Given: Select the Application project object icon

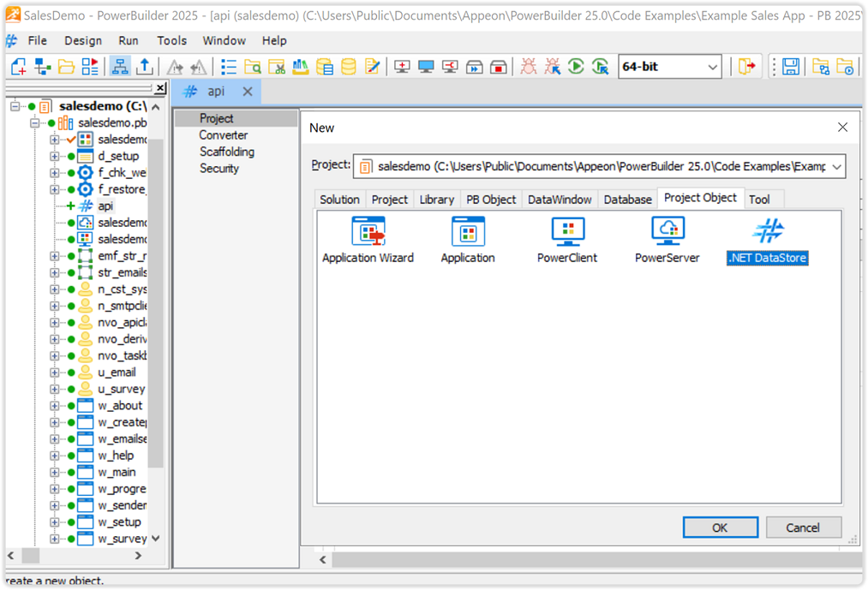Looking at the screenshot, I should tap(468, 231).
